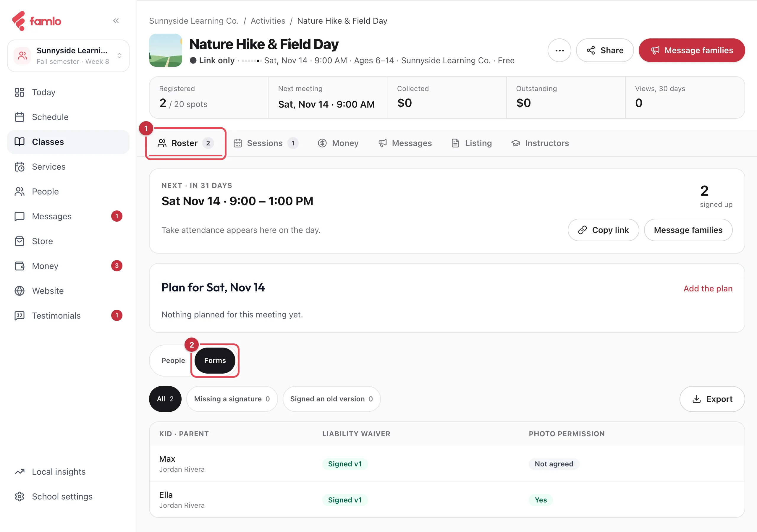Filter by Missing a signature

[232, 399]
